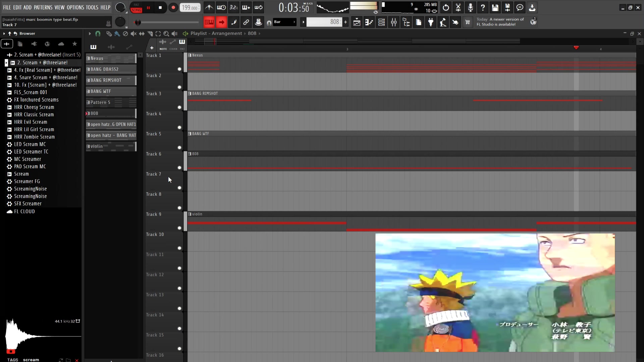Expand the selected '2. Scream + @threelane!' item
The width and height of the screenshot is (644, 362).
point(6,63)
